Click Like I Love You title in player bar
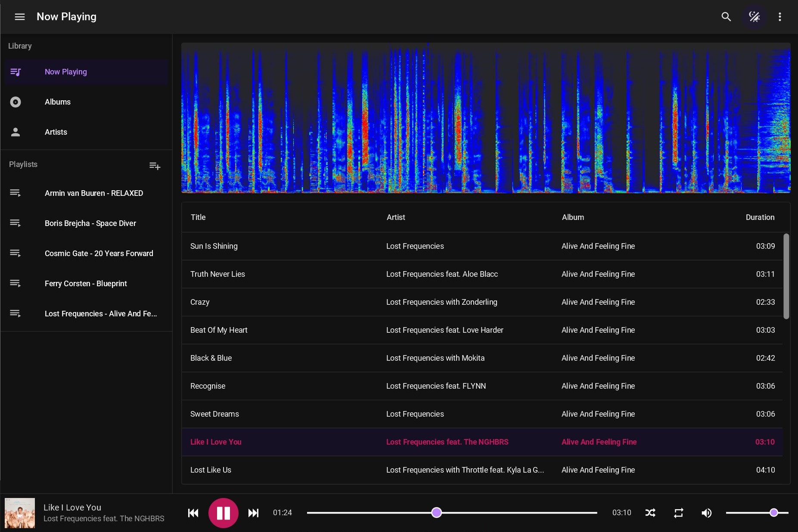The width and height of the screenshot is (798, 532). [72, 507]
